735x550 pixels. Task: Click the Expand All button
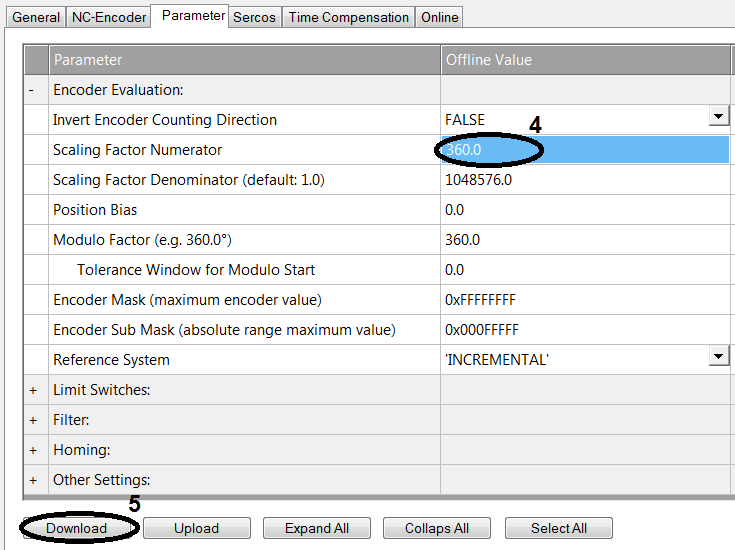tap(317, 528)
